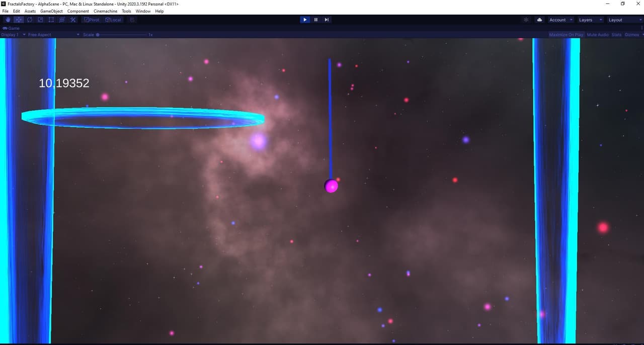The height and width of the screenshot is (345, 644).
Task: Select the Scale tool
Action: click(40, 20)
